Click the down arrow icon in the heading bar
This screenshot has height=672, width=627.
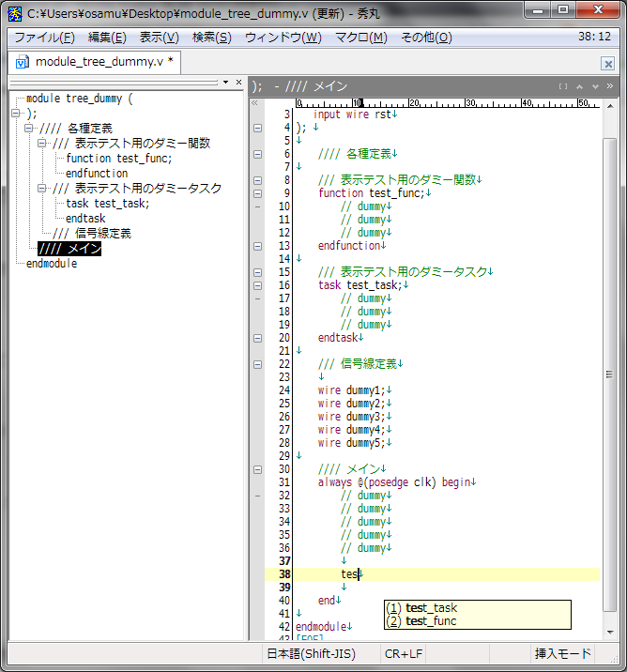point(595,86)
